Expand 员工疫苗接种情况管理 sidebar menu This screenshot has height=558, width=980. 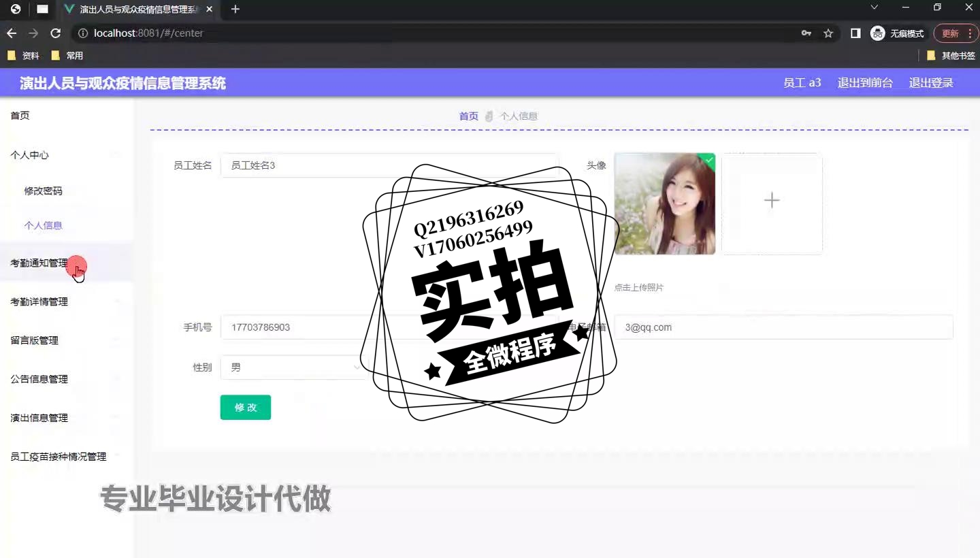[67, 457]
